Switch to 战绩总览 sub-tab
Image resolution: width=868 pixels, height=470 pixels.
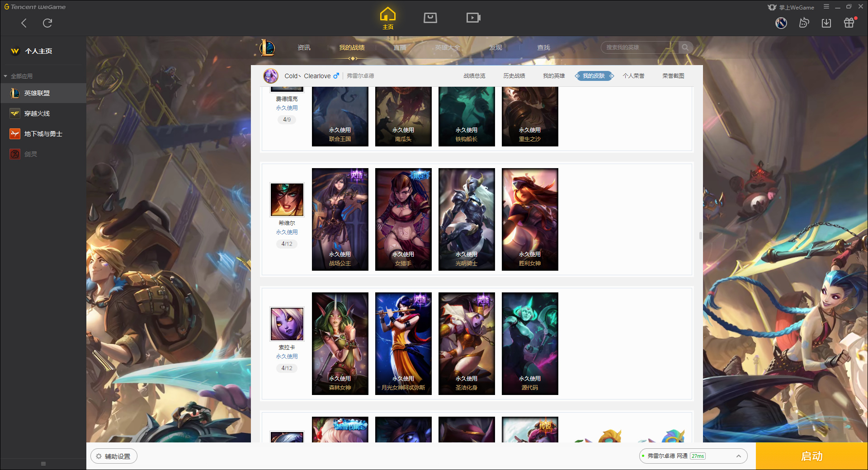point(474,76)
